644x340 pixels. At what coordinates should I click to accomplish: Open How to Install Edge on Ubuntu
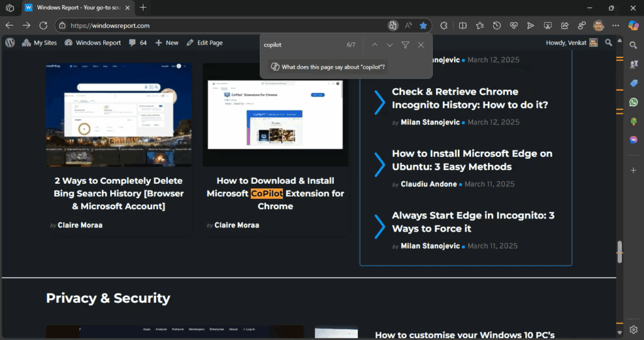[x=472, y=160]
